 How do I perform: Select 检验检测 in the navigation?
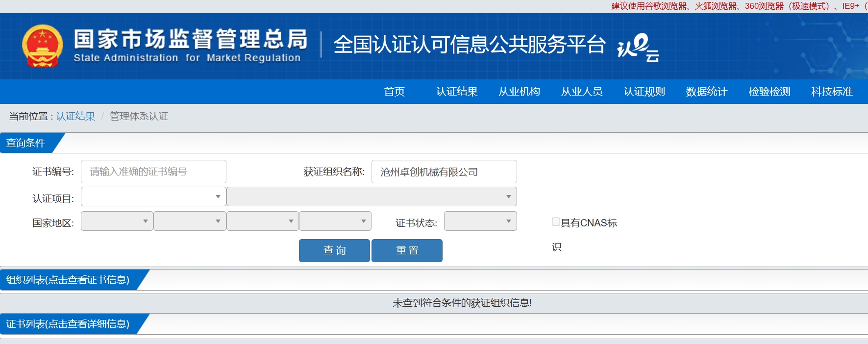pyautogui.click(x=769, y=92)
